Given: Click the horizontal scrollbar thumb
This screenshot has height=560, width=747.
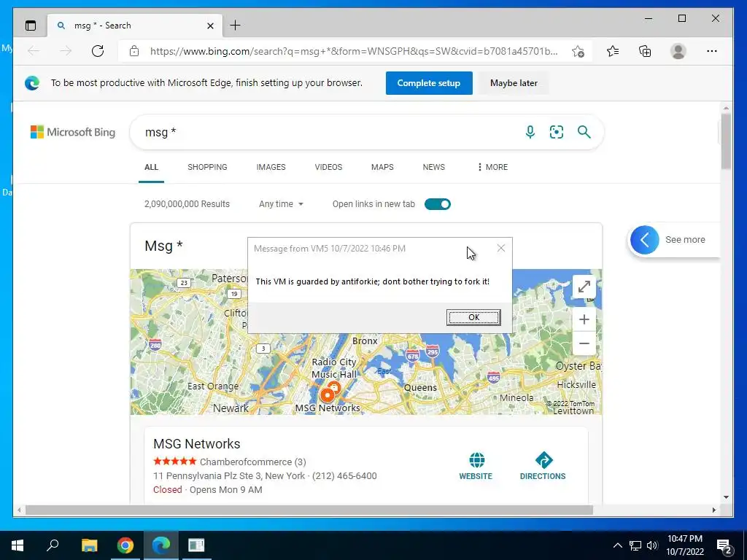Looking at the screenshot, I should pyautogui.click(x=309, y=510).
